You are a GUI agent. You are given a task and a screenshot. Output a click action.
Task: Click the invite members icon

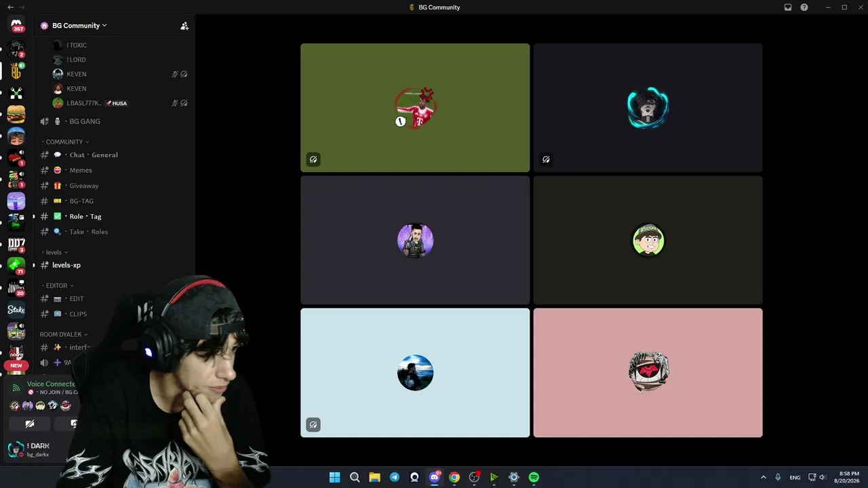pyautogui.click(x=184, y=26)
